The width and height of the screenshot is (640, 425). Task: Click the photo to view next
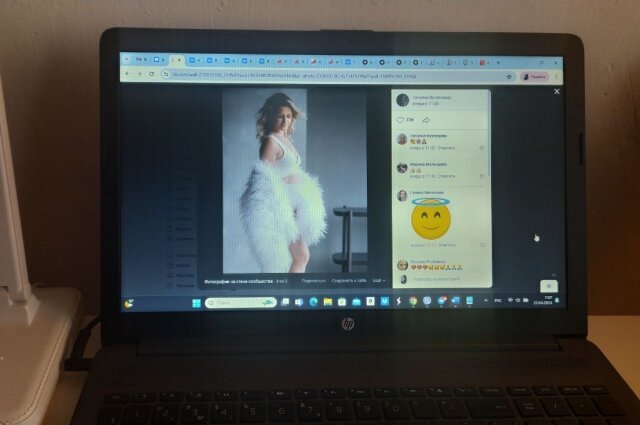coord(295,181)
